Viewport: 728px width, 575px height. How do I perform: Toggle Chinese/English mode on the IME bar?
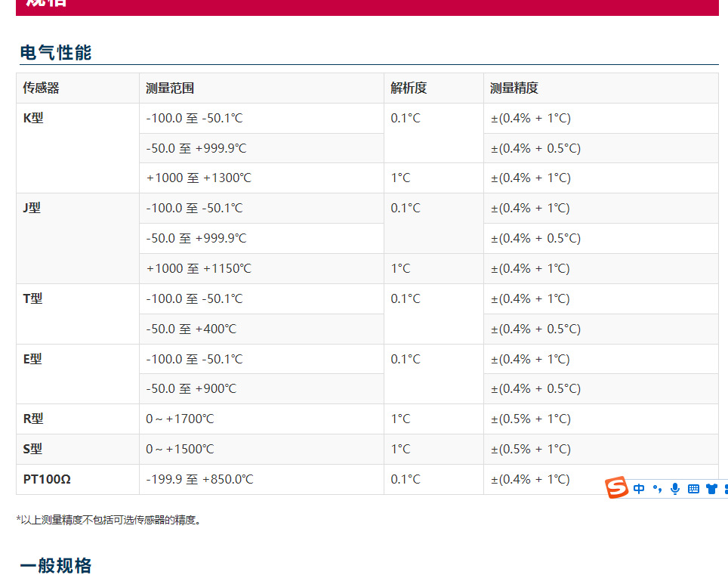639,489
